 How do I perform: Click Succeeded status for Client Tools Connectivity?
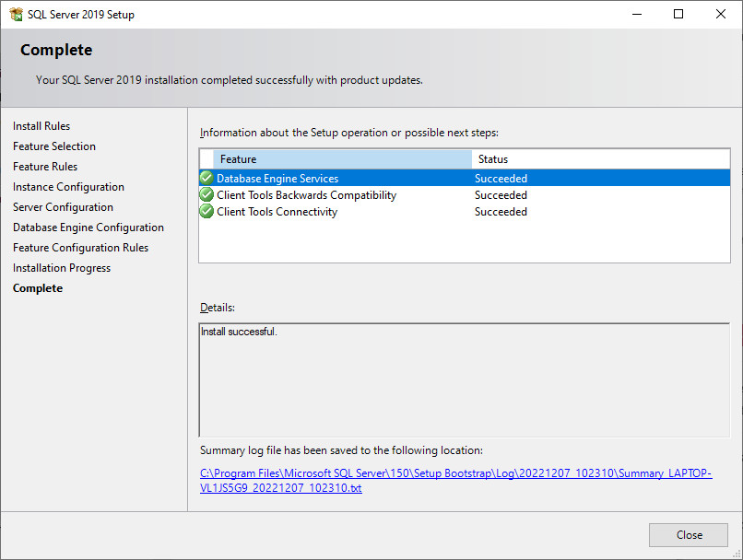click(501, 212)
